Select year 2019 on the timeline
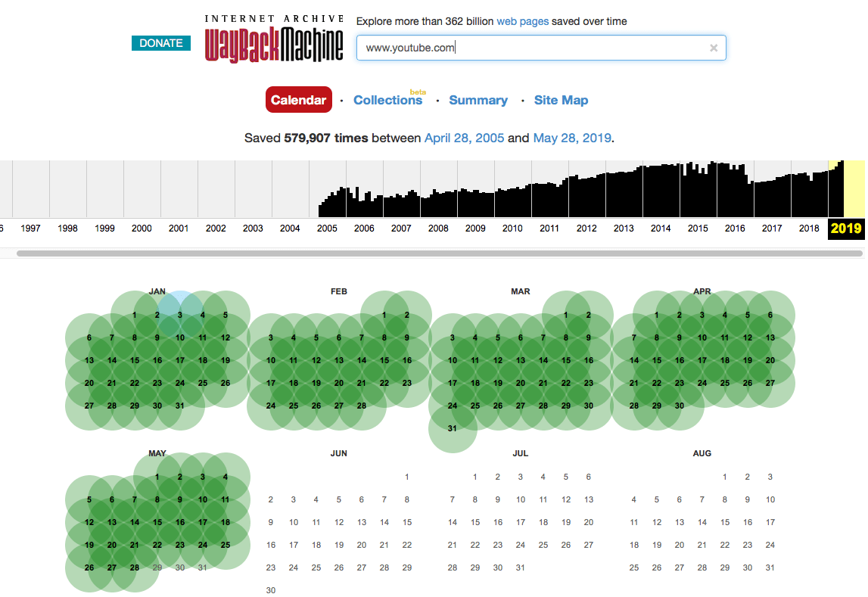Image resolution: width=868 pixels, height=597 pixels. pos(846,229)
